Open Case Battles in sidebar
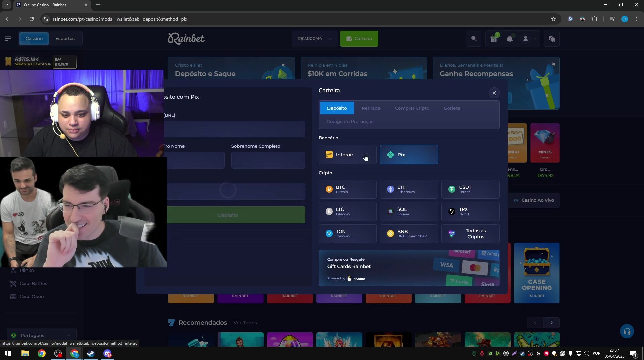 (33, 284)
